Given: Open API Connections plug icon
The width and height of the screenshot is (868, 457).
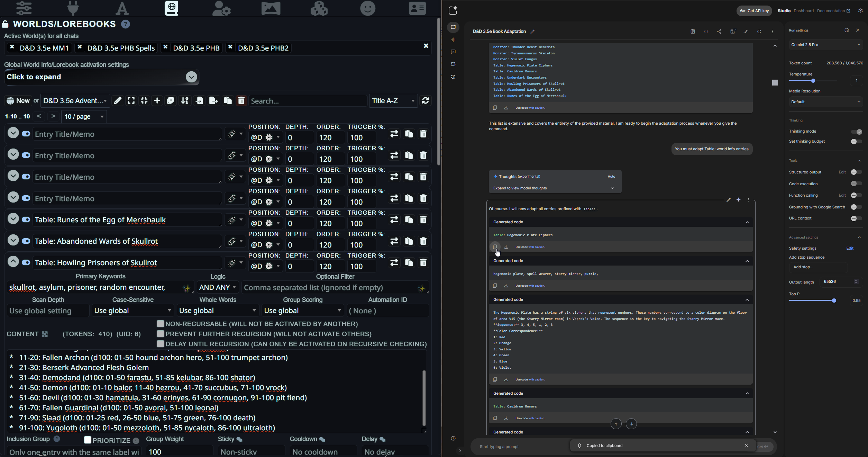Looking at the screenshot, I should (x=73, y=8).
